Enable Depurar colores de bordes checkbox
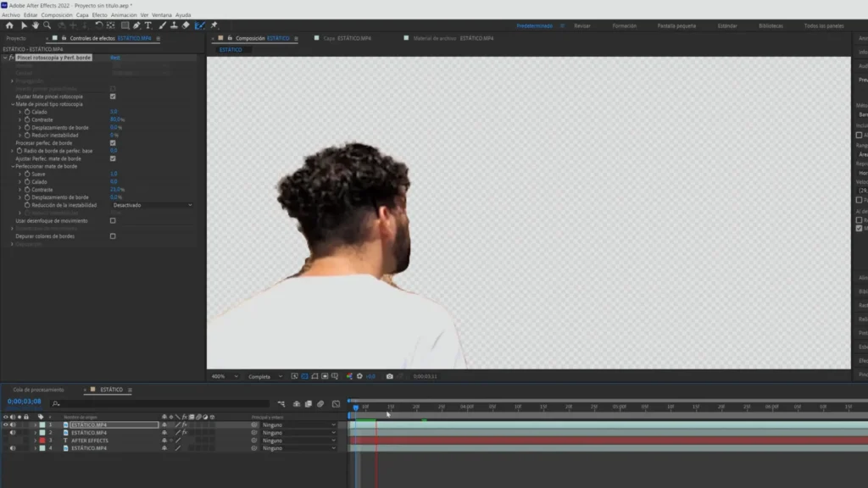The height and width of the screenshot is (488, 868). (113, 236)
